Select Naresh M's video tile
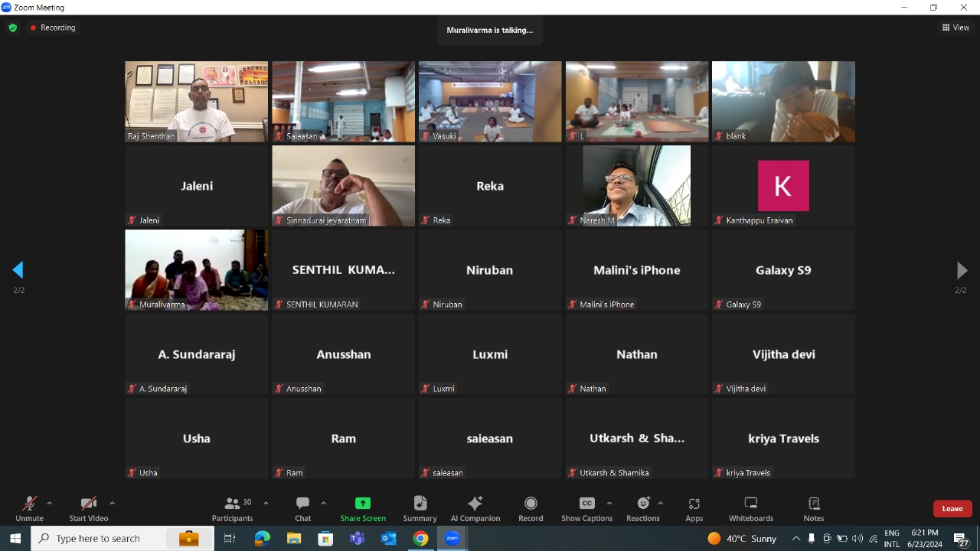980x551 pixels. (x=637, y=186)
